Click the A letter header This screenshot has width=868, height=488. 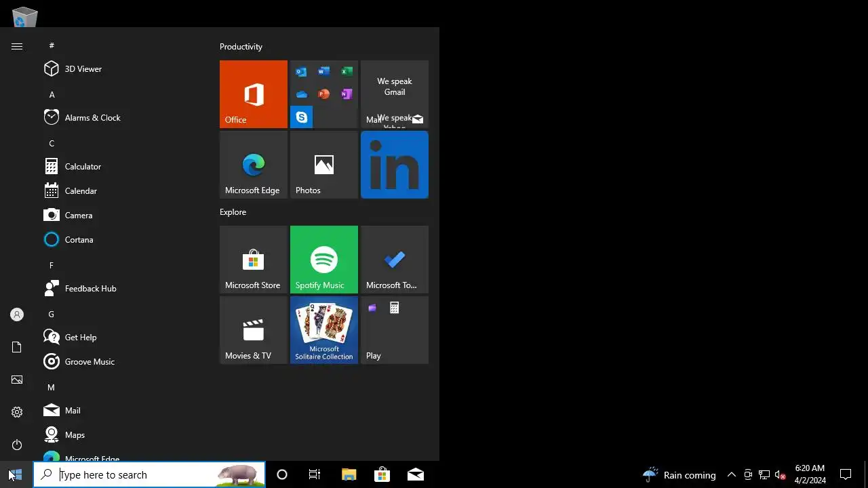(x=52, y=94)
